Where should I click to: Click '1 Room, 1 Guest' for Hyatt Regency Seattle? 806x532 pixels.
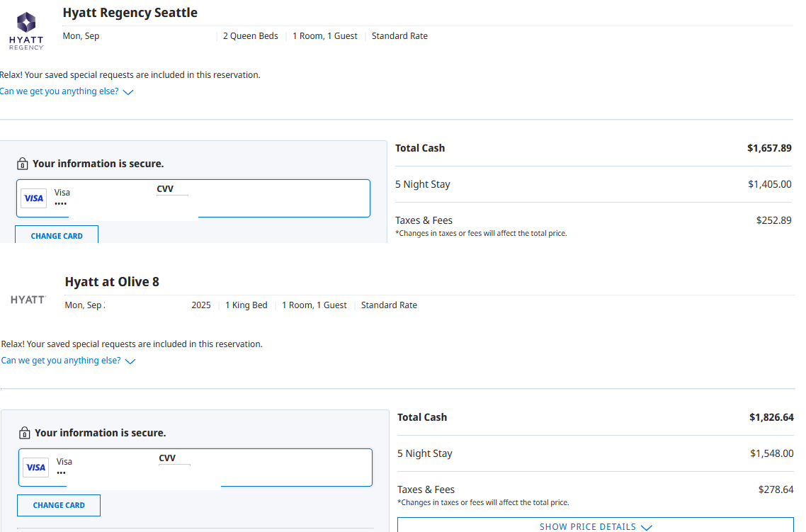coord(325,36)
